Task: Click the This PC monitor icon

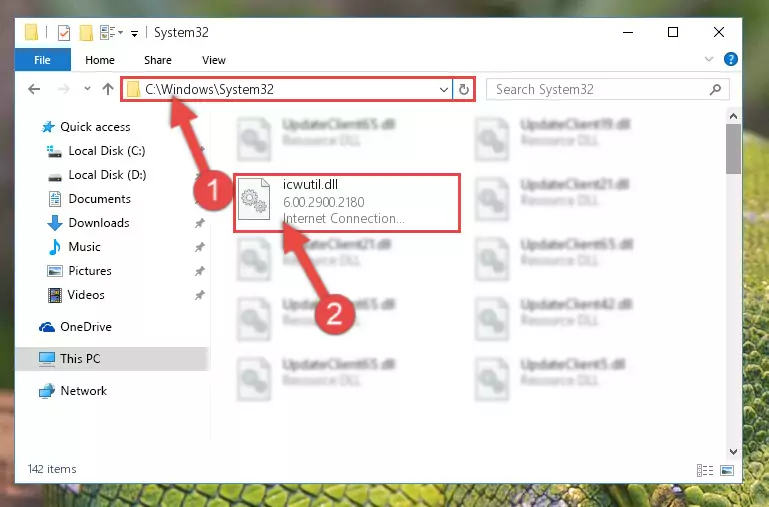Action: [x=47, y=359]
